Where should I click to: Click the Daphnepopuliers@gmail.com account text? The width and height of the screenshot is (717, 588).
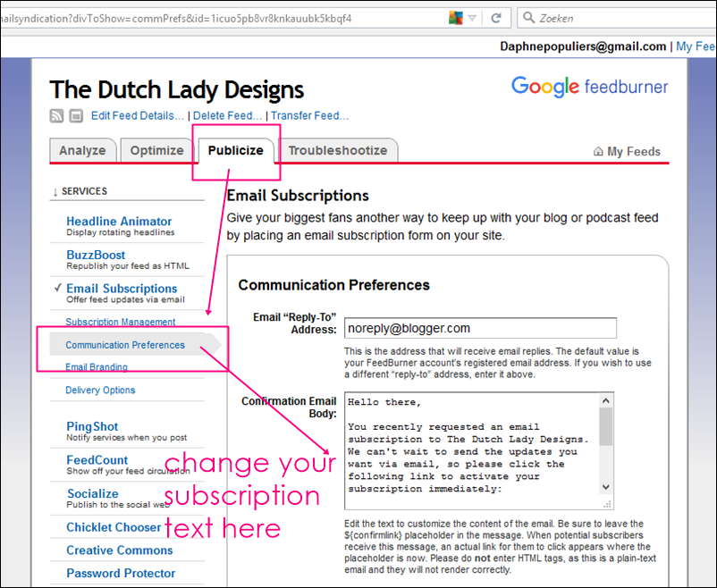click(x=583, y=46)
